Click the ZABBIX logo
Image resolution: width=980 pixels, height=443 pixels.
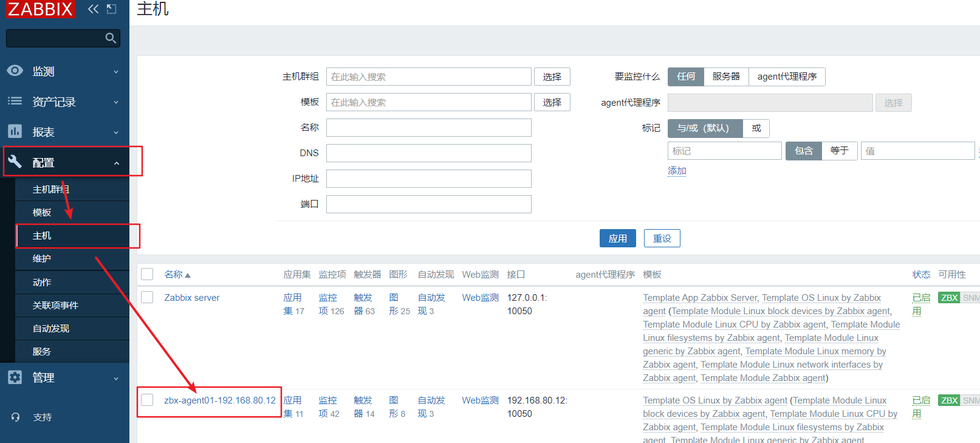tap(41, 9)
